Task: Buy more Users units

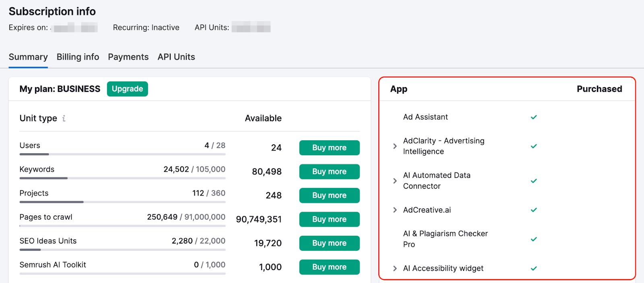Action: coord(329,148)
